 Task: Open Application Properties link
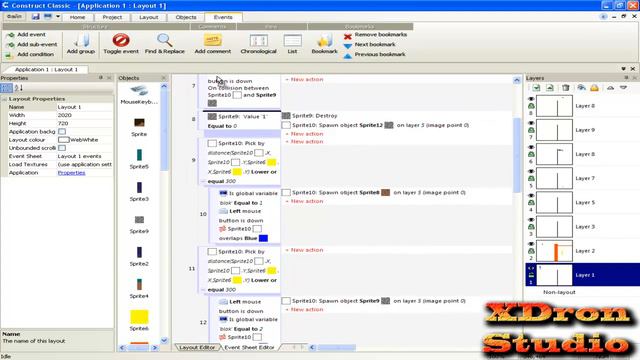pos(71,173)
